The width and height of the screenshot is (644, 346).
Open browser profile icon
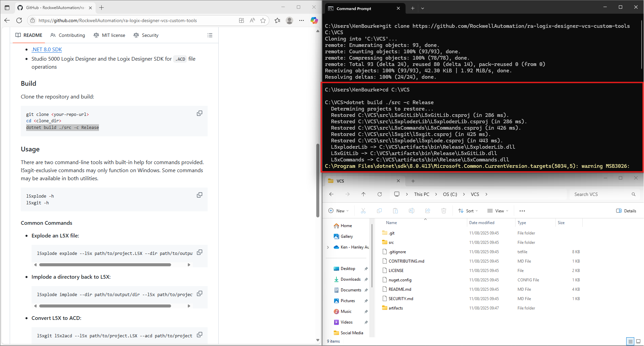click(289, 20)
